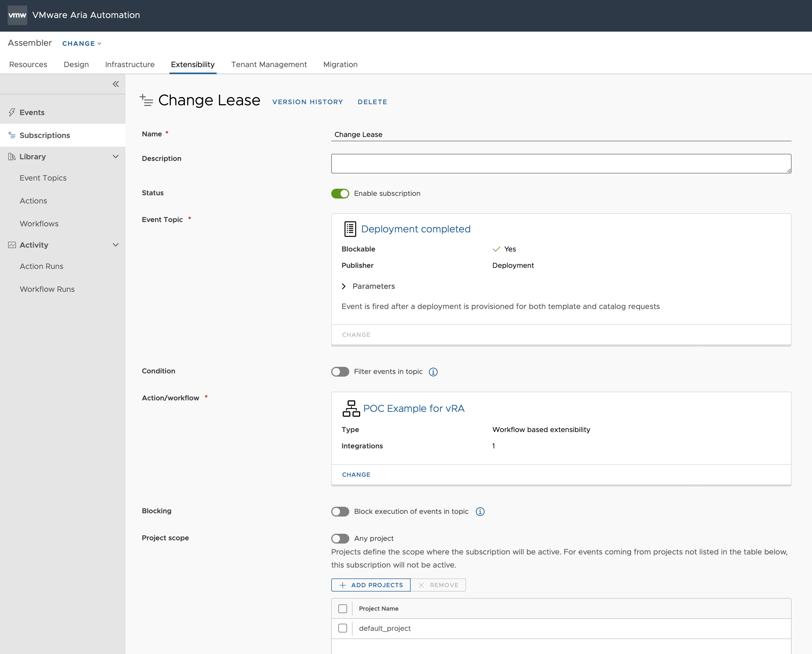The width and height of the screenshot is (812, 654).
Task: Click the Project Name column header
Action: click(x=378, y=608)
